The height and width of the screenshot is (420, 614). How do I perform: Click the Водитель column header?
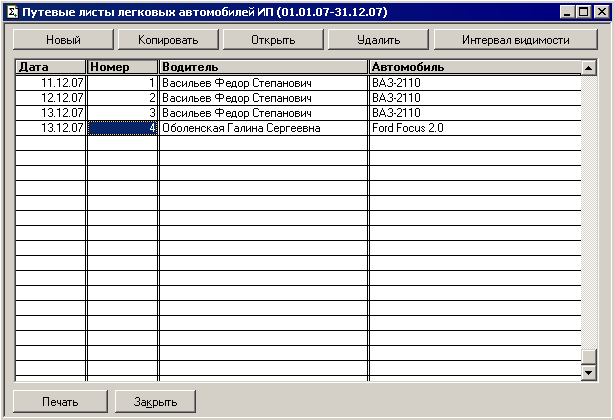(263, 67)
